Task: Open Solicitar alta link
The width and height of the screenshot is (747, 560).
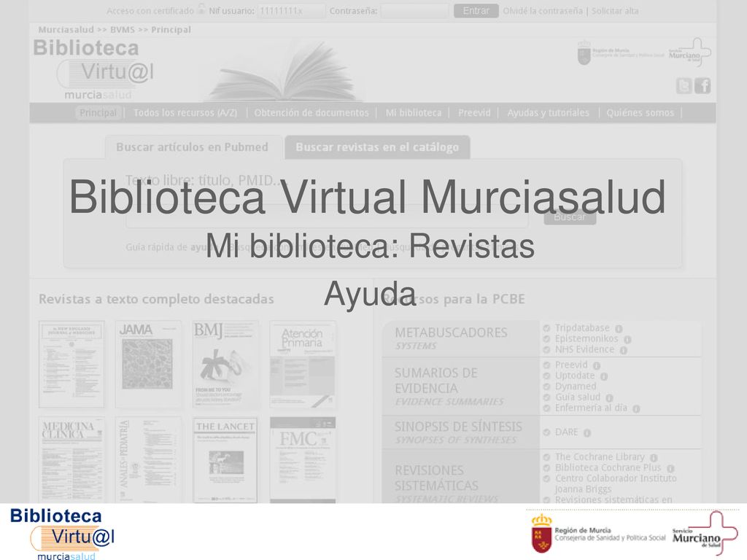Action: 614,11
